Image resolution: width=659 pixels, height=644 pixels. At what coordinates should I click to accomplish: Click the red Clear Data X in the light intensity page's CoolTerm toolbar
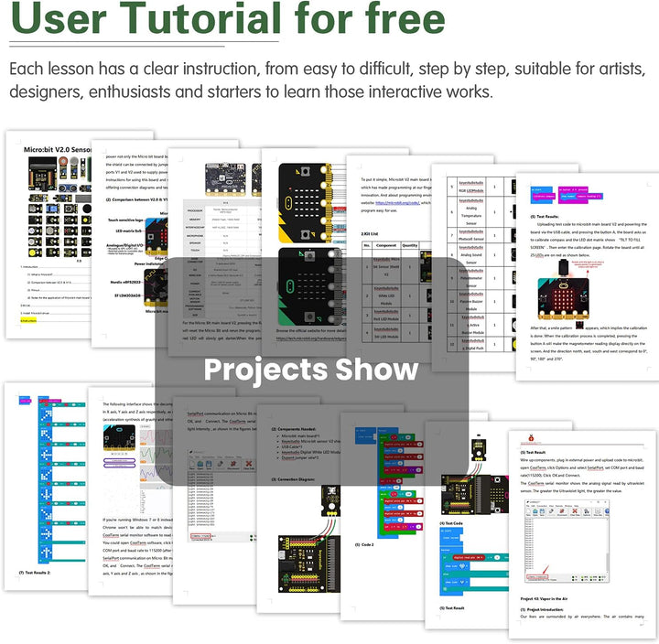249,464
